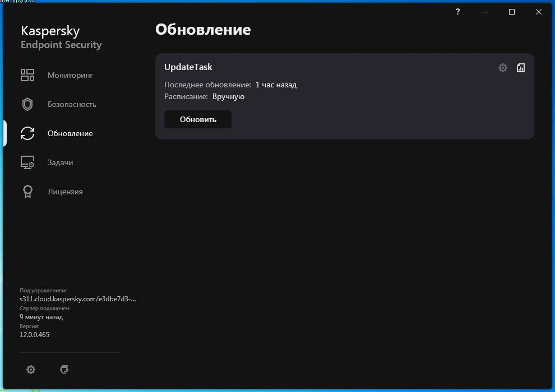Click the '1 час назад' value
Image resolution: width=555 pixels, height=392 pixels.
click(x=276, y=85)
